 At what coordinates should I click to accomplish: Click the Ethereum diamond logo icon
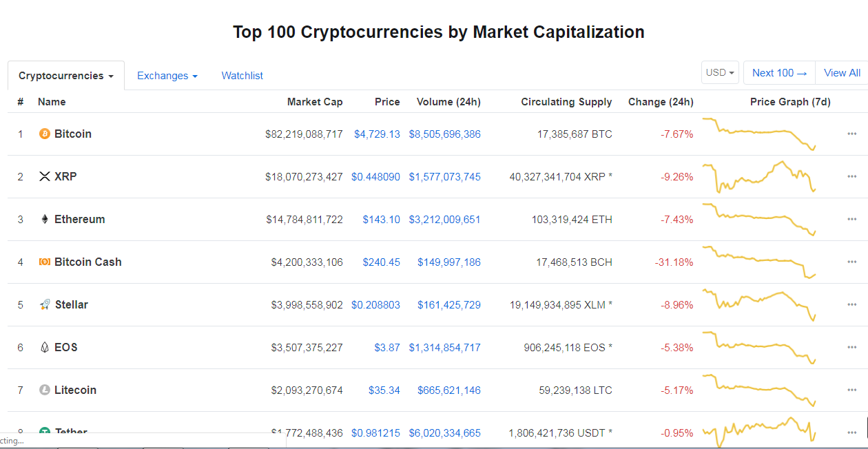pos(45,219)
